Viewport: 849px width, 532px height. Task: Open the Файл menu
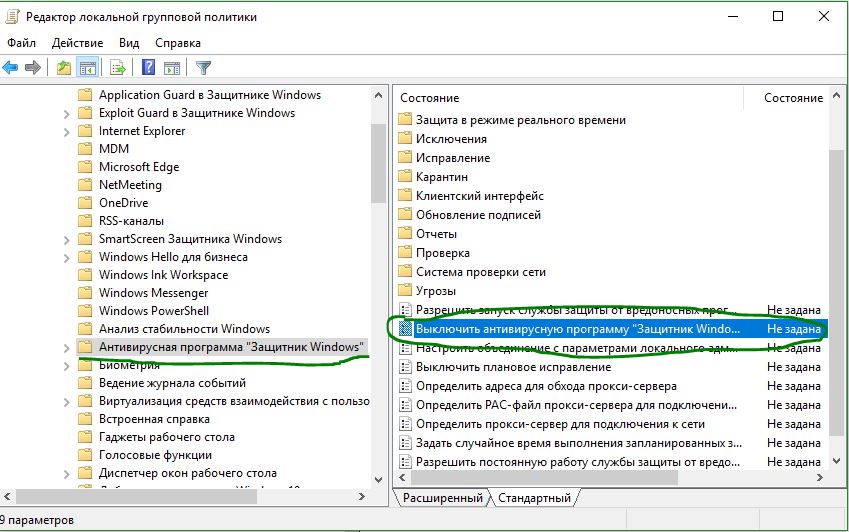21,43
